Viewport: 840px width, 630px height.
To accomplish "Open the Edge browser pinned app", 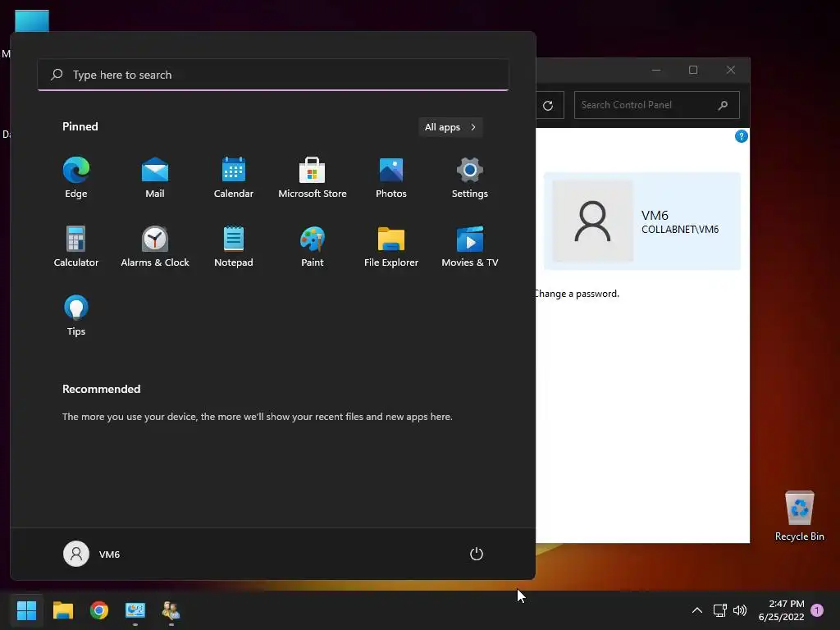I will point(75,178).
